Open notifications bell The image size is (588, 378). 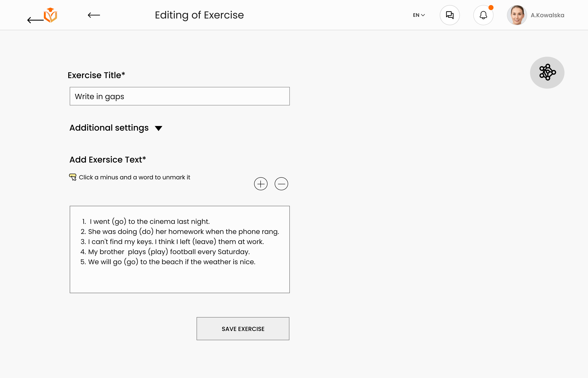click(483, 15)
